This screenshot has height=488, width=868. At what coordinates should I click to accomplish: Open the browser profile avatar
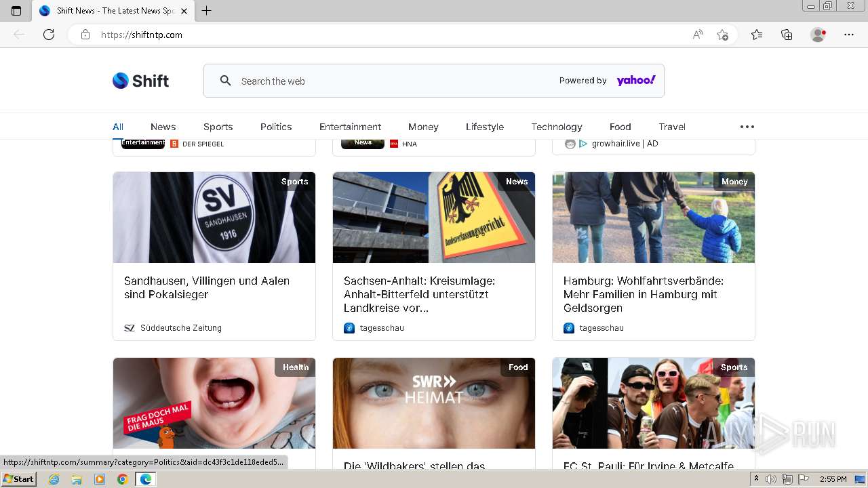pyautogui.click(x=818, y=35)
